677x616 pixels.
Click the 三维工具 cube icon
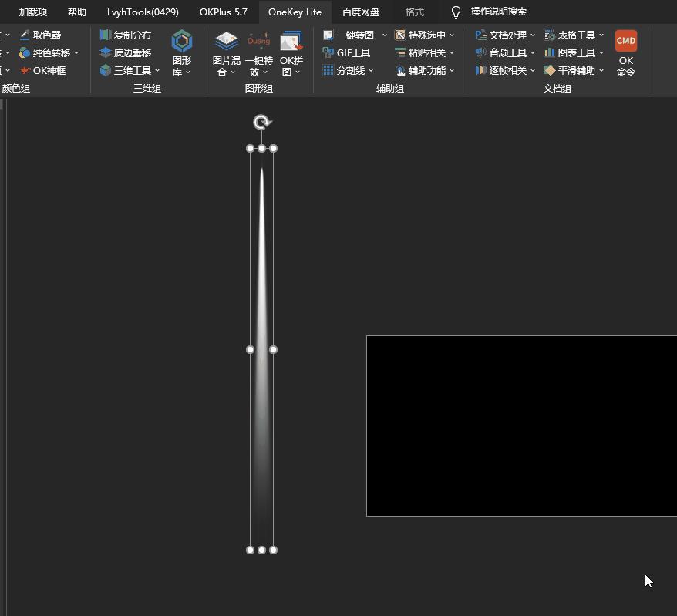click(x=106, y=70)
